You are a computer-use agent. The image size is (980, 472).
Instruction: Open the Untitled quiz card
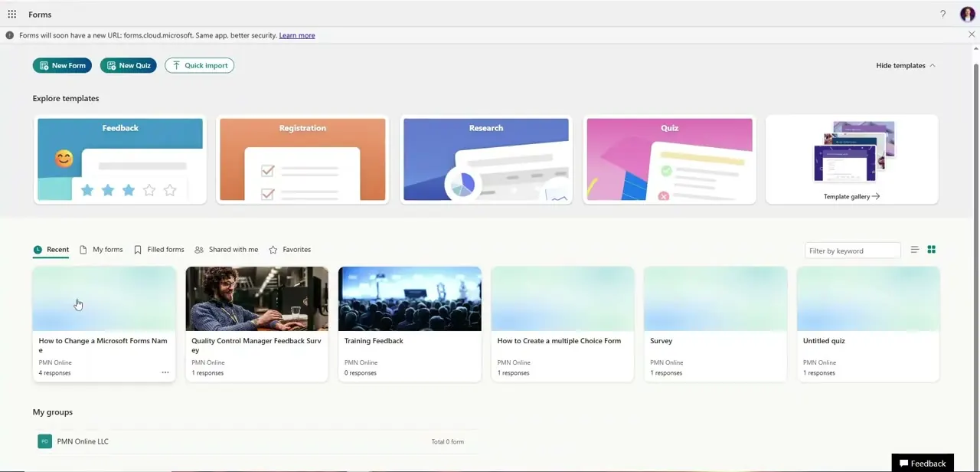tap(868, 324)
